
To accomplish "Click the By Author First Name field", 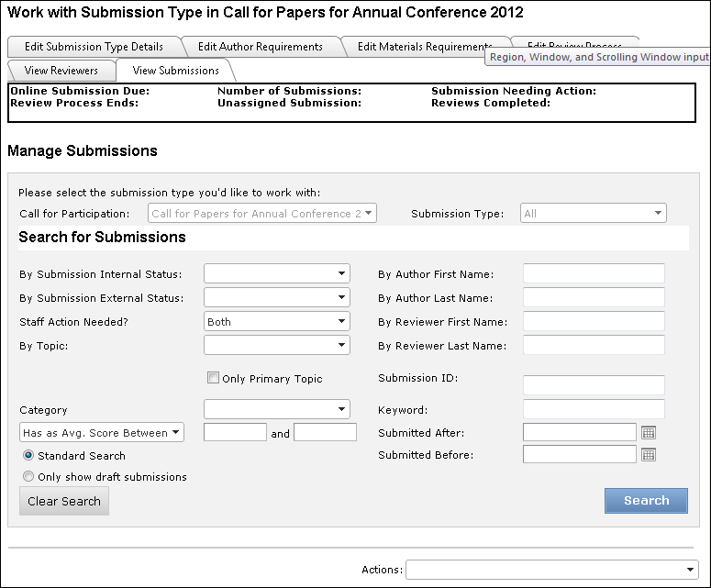I will pyautogui.click(x=594, y=273).
